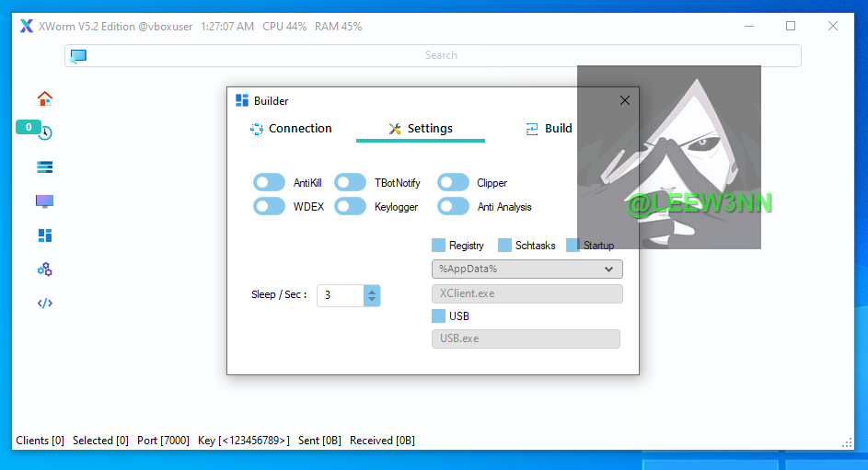
Task: Select the monitor screen icon in sidebar
Action: [x=44, y=201]
